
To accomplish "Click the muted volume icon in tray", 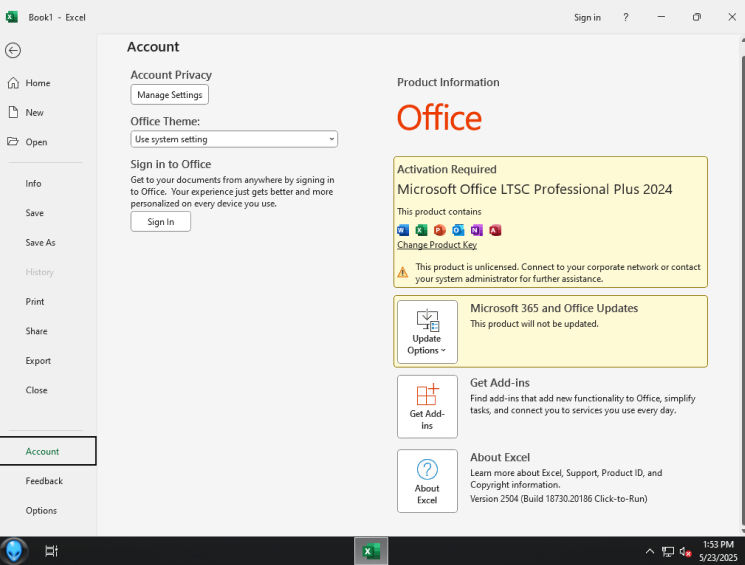I will tap(685, 552).
